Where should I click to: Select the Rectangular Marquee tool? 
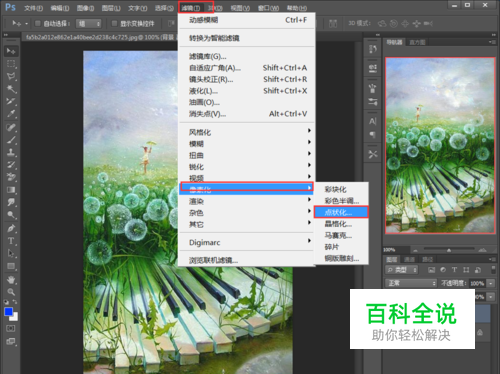point(11,64)
